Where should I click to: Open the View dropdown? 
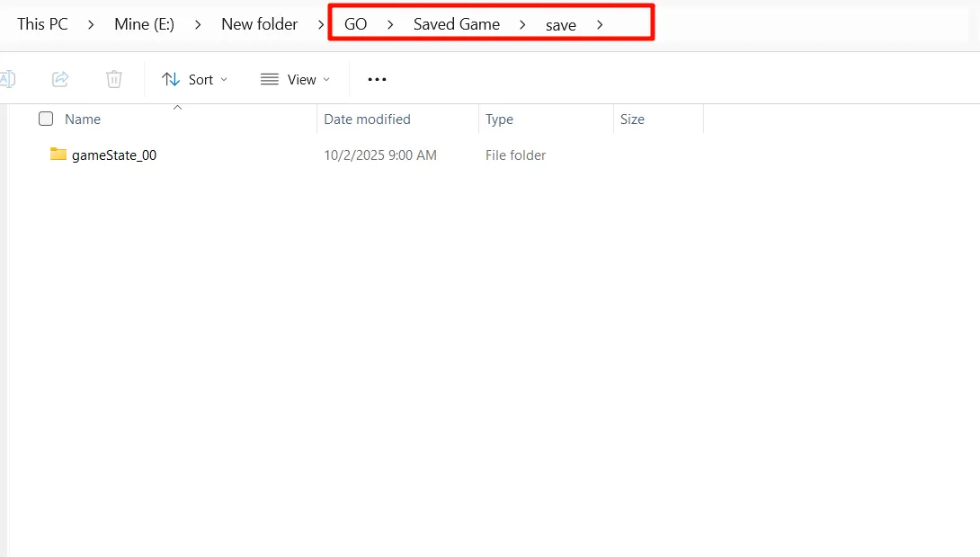tap(295, 79)
